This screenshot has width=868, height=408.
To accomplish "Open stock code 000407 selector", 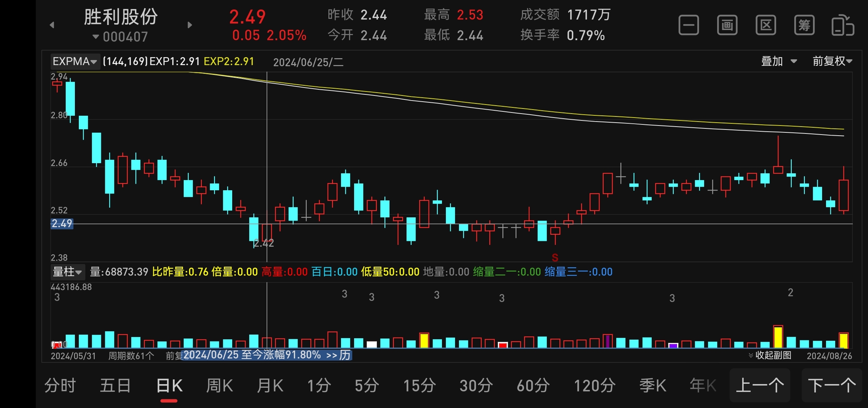I will pos(120,37).
